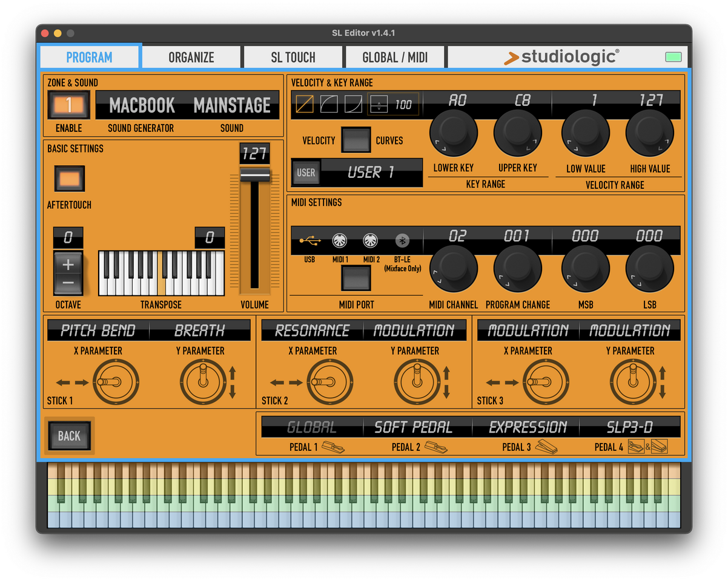Open Stick 2 MODULATION Y parameter selector
Screen dimensions: 728x581
coord(414,330)
